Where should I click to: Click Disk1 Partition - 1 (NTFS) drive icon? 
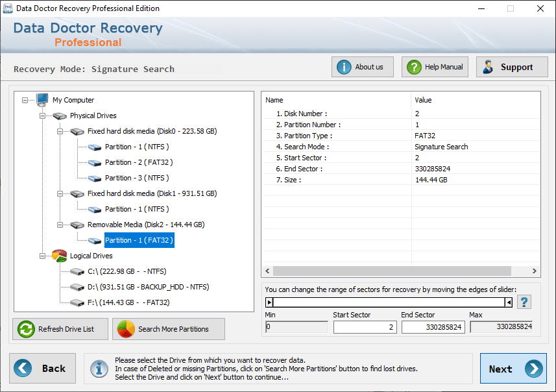tap(95, 210)
